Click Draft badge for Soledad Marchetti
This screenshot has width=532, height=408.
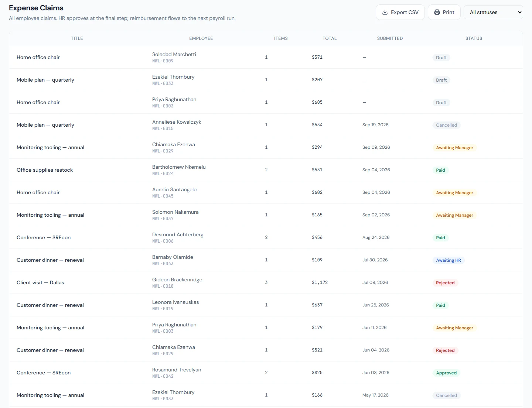point(441,58)
